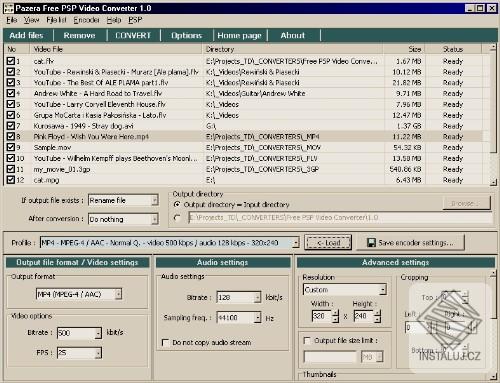Enable Do not copy audio stream
Image resolution: width=500 pixels, height=383 pixels.
[165, 343]
